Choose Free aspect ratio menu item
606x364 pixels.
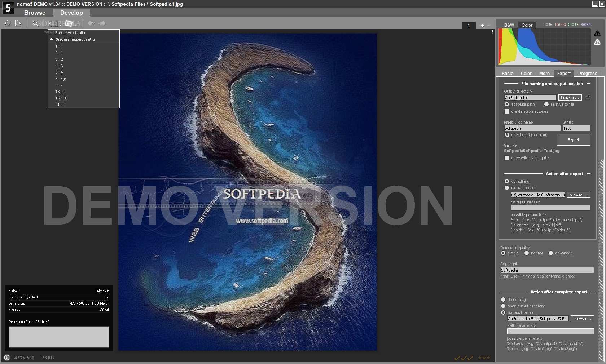click(84, 33)
